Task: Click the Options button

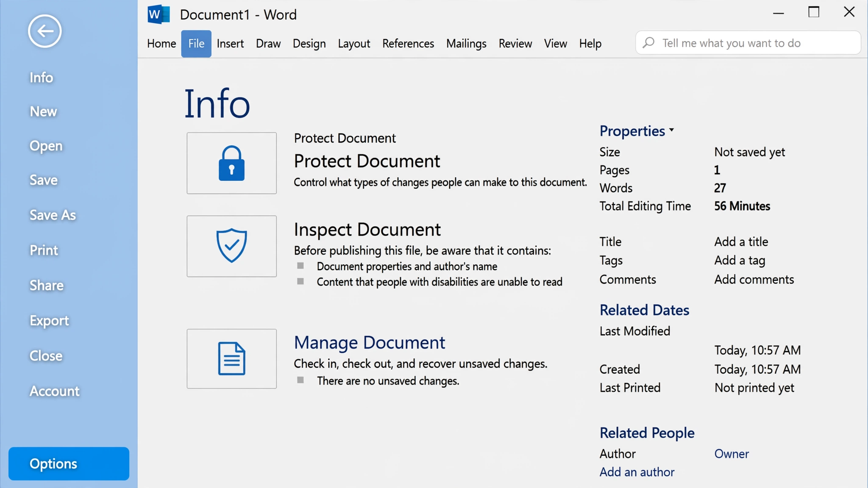Action: (69, 464)
